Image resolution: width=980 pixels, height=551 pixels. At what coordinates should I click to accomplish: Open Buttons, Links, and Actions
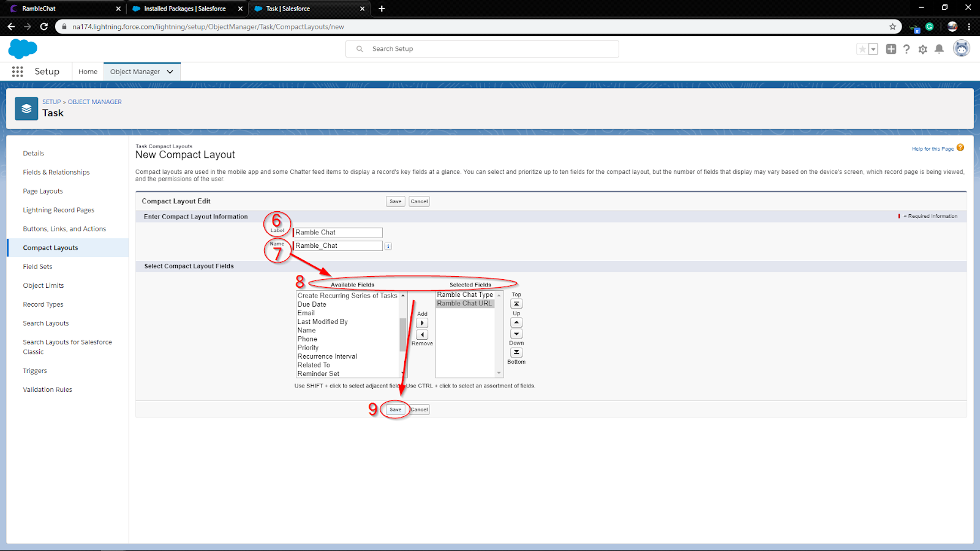64,229
